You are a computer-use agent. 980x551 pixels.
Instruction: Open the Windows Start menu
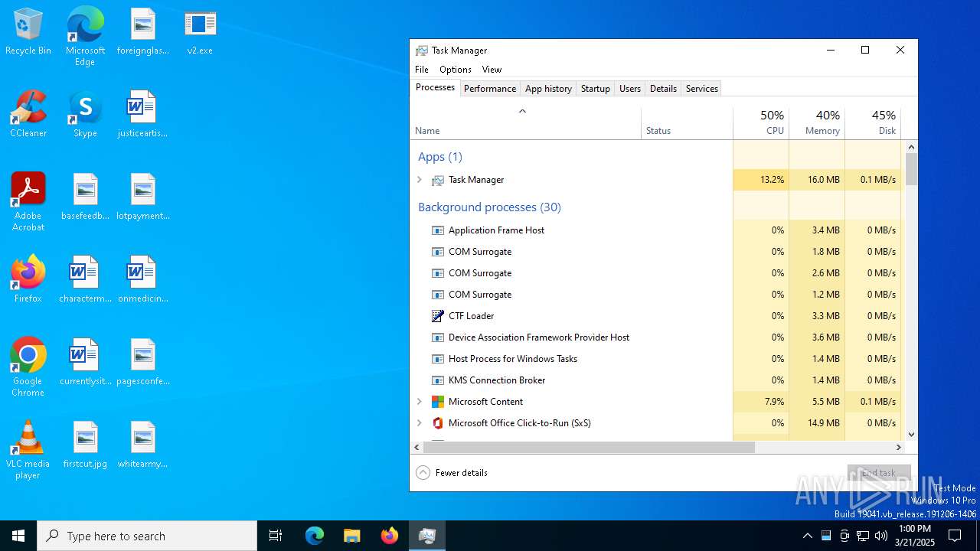(x=18, y=536)
